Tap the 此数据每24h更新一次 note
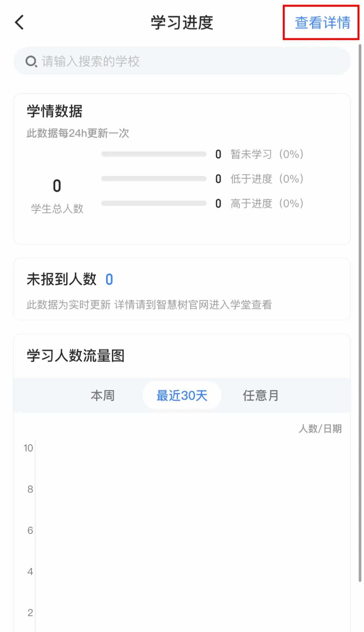The height and width of the screenshot is (632, 364). coord(78,134)
